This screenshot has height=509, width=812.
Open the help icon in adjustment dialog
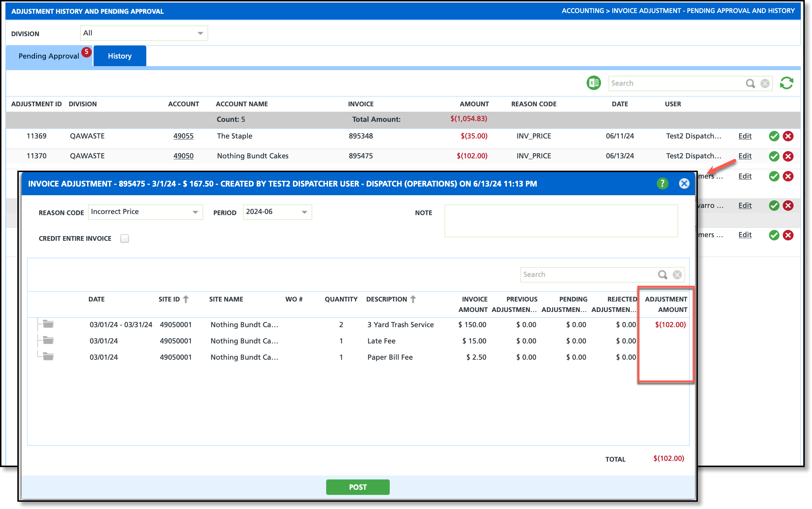(662, 184)
